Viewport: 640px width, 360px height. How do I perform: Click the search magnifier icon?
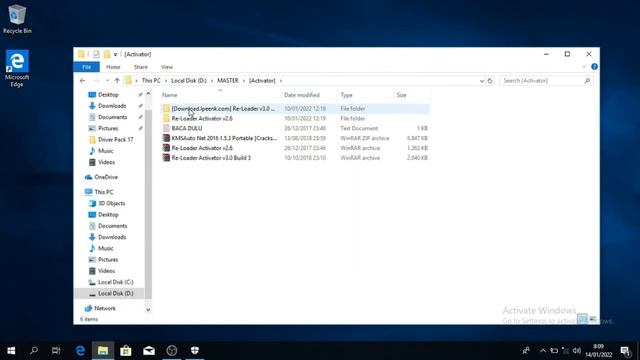pyautogui.click(x=587, y=81)
